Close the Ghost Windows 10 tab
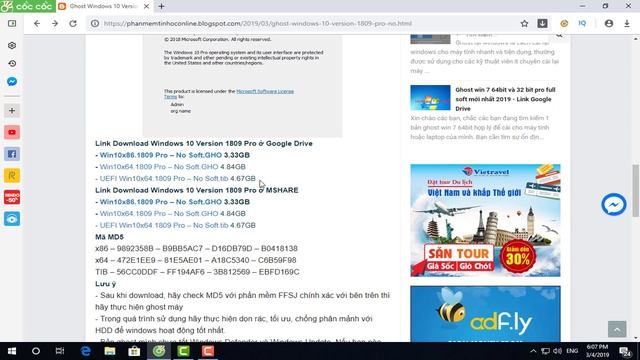640x360 pixels. 146,6
